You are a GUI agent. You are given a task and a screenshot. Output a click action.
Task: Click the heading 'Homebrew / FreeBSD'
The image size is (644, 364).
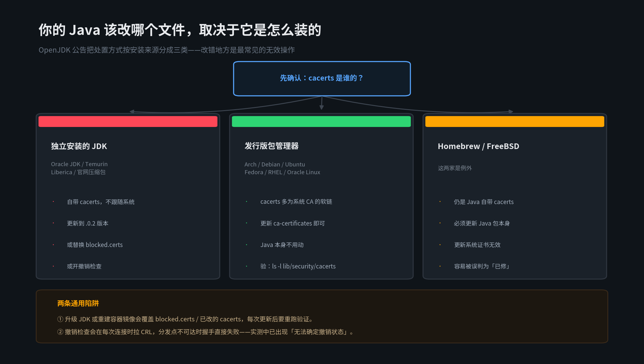pos(478,146)
